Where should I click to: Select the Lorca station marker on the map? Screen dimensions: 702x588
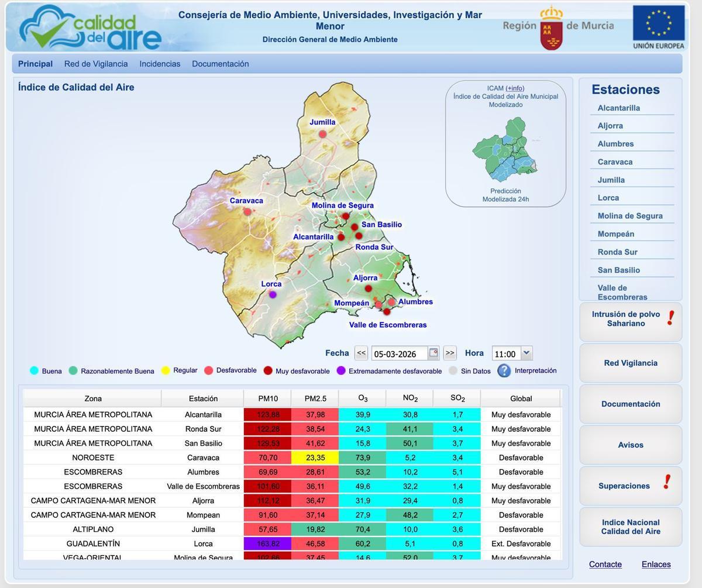271,293
